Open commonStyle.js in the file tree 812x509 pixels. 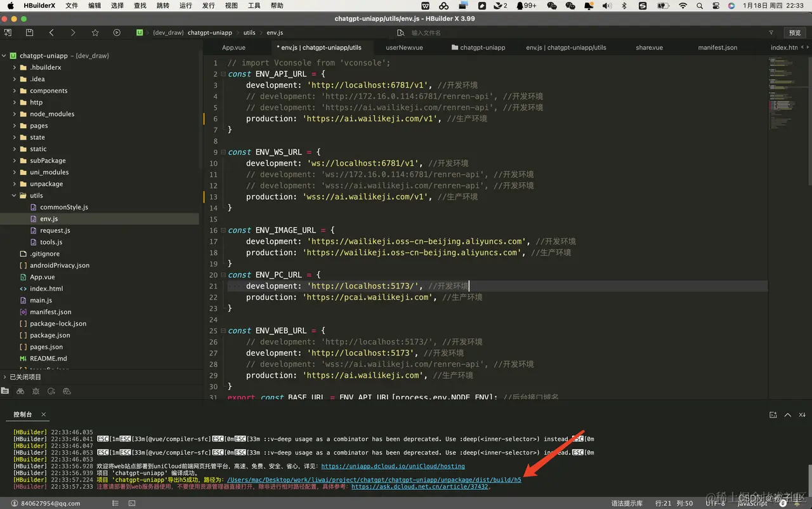[x=63, y=207]
